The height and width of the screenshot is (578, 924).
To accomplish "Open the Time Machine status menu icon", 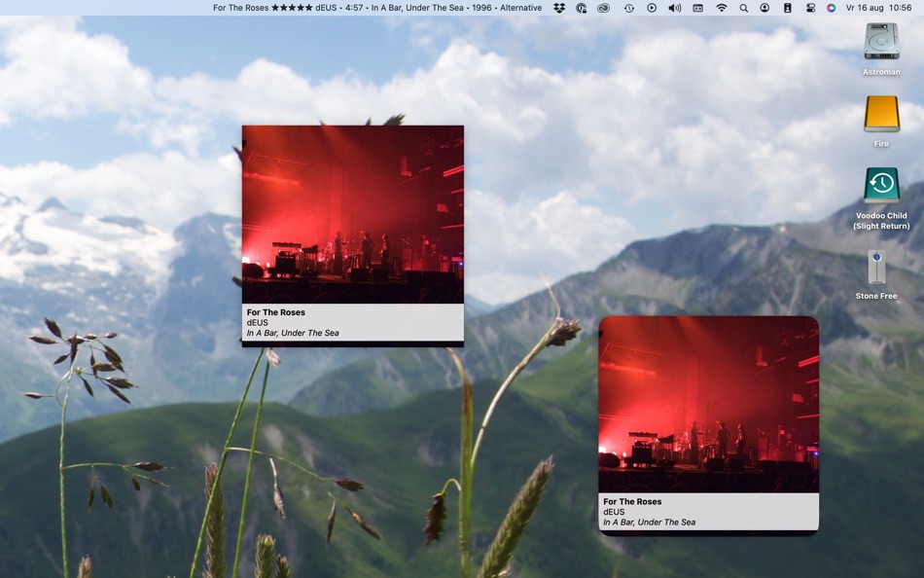I will 628,7.
